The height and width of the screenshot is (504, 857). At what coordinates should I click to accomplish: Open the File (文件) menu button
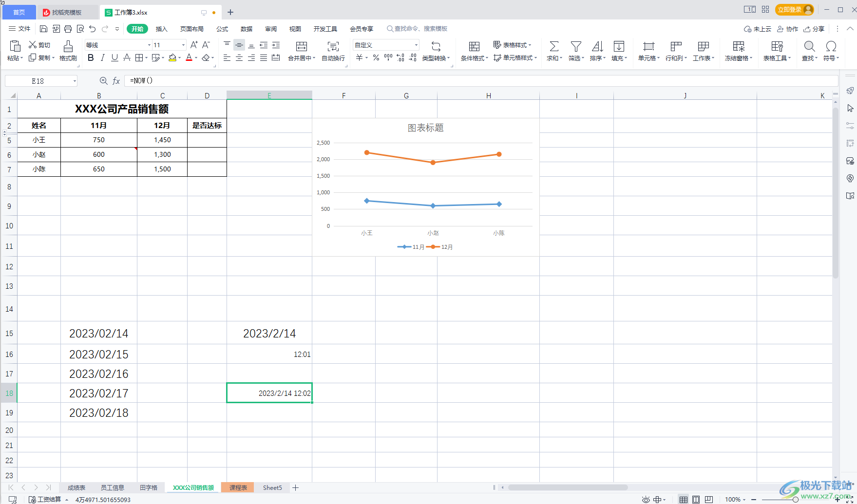[x=19, y=29]
